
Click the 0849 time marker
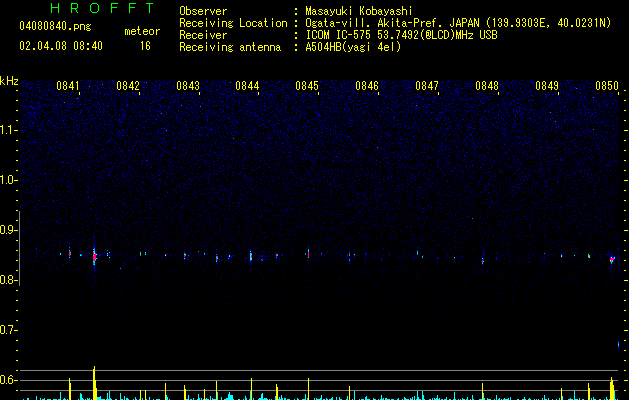tap(547, 86)
